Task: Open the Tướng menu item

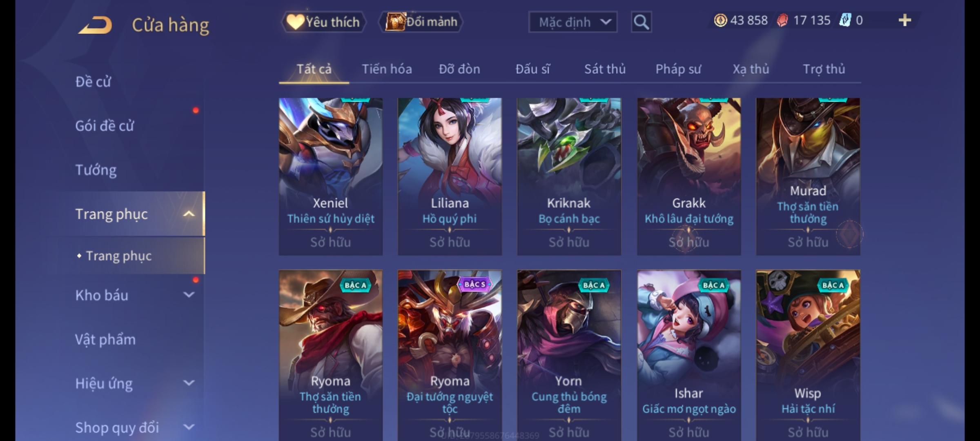Action: tap(96, 169)
